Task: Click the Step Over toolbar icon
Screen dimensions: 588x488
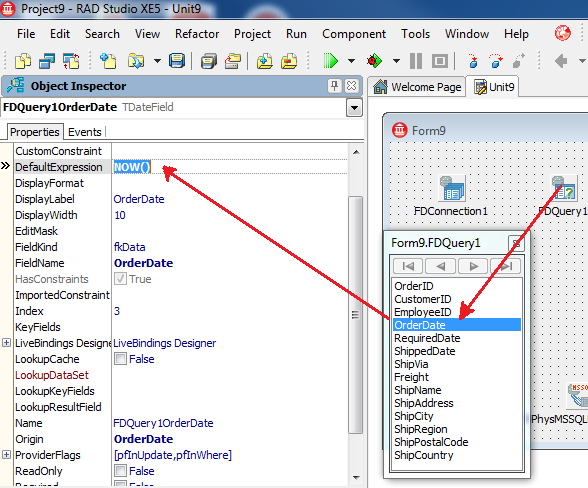Action: [496, 61]
